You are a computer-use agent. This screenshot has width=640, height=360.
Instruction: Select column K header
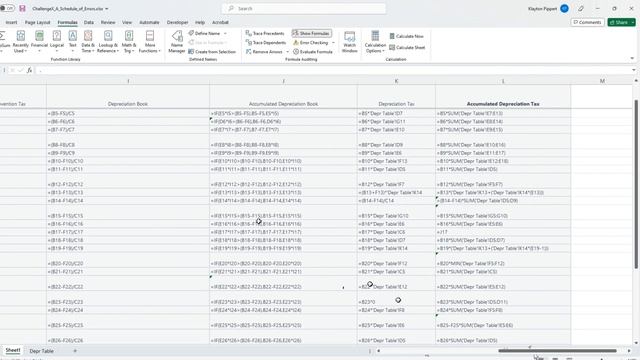pyautogui.click(x=396, y=81)
